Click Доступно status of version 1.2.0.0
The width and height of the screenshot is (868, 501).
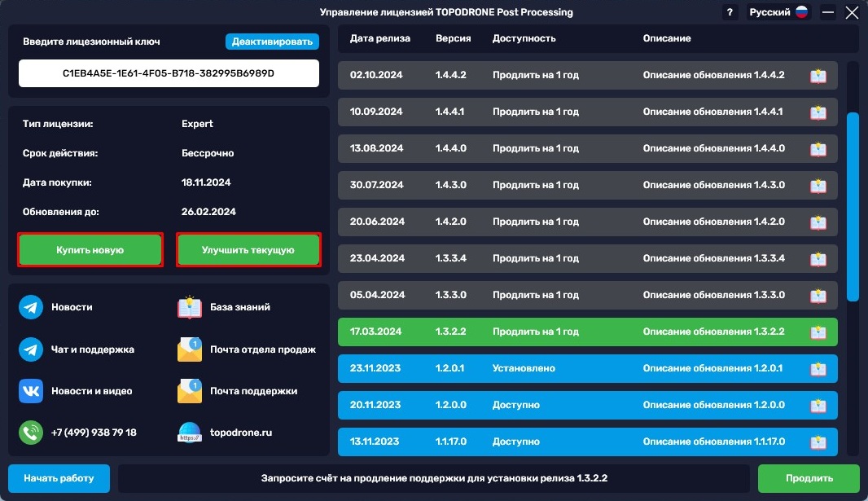click(x=516, y=405)
